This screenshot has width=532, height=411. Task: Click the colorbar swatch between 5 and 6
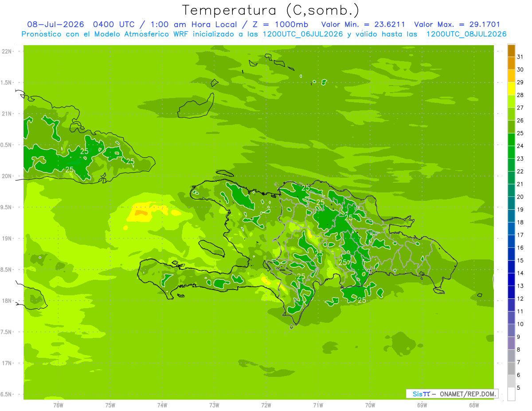pyautogui.click(x=511, y=381)
